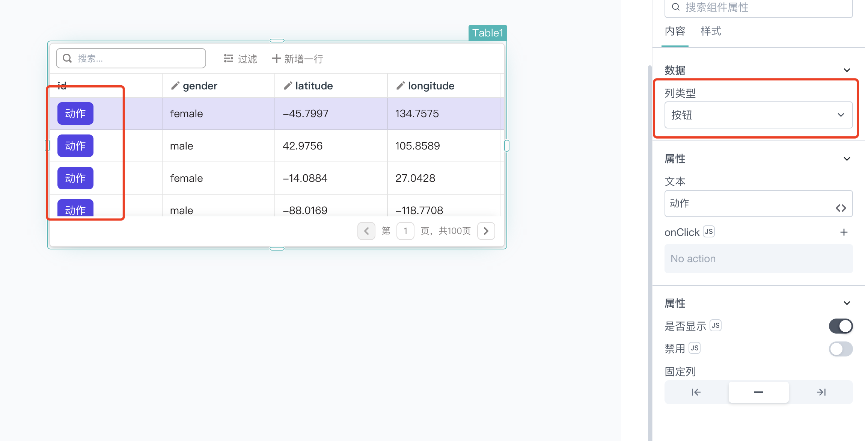This screenshot has width=868, height=441.
Task: Go to next page arrow in table
Action: [486, 231]
